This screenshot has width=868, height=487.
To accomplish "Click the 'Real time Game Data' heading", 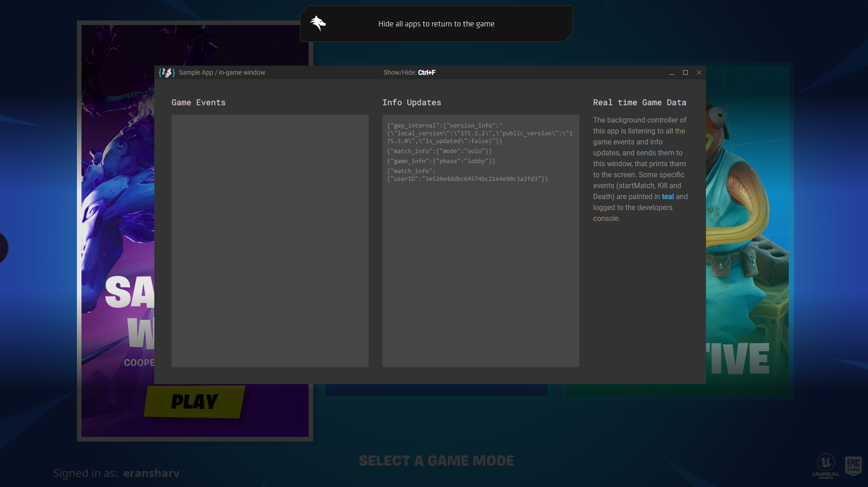I will coord(640,103).
